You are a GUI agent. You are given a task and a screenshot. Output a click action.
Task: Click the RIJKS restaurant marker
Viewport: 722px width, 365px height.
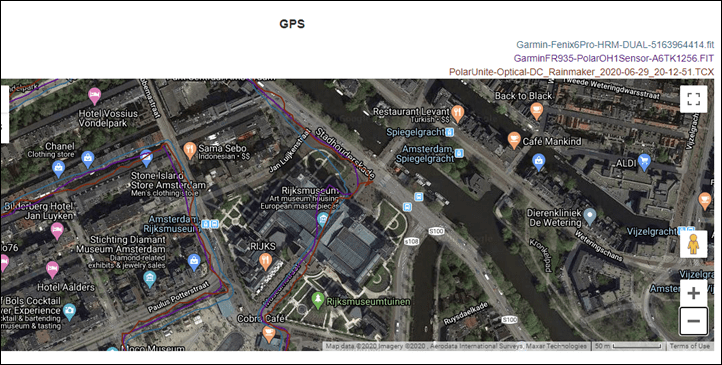pyautogui.click(x=265, y=262)
